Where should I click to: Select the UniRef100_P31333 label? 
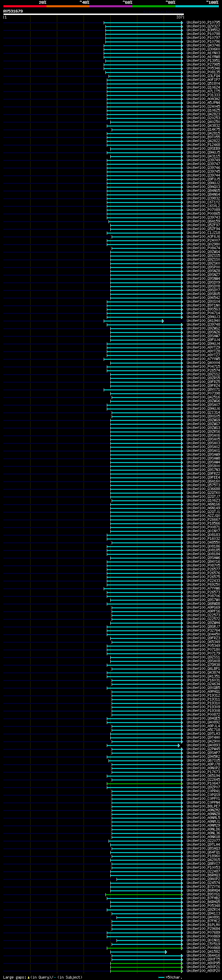203,95
